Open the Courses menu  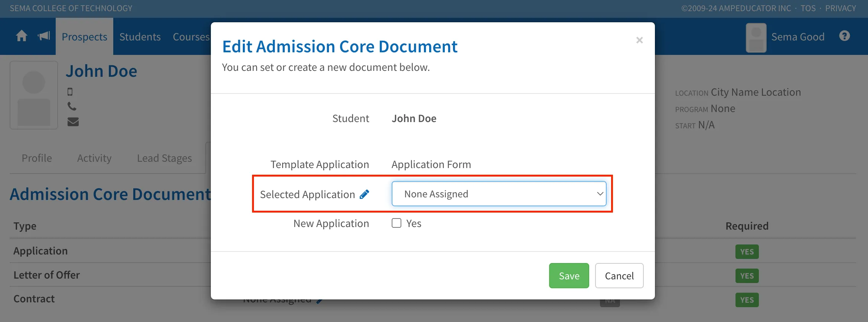[x=191, y=37]
